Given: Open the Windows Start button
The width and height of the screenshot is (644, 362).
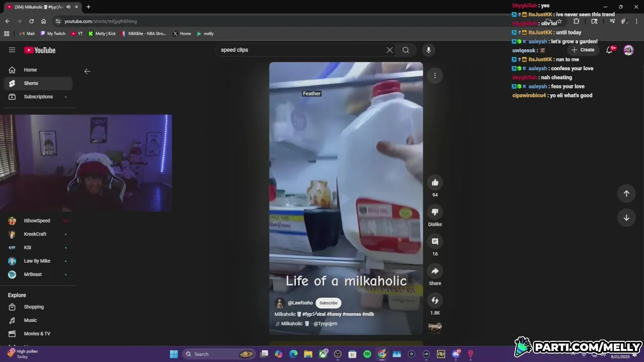Looking at the screenshot, I should (x=174, y=354).
